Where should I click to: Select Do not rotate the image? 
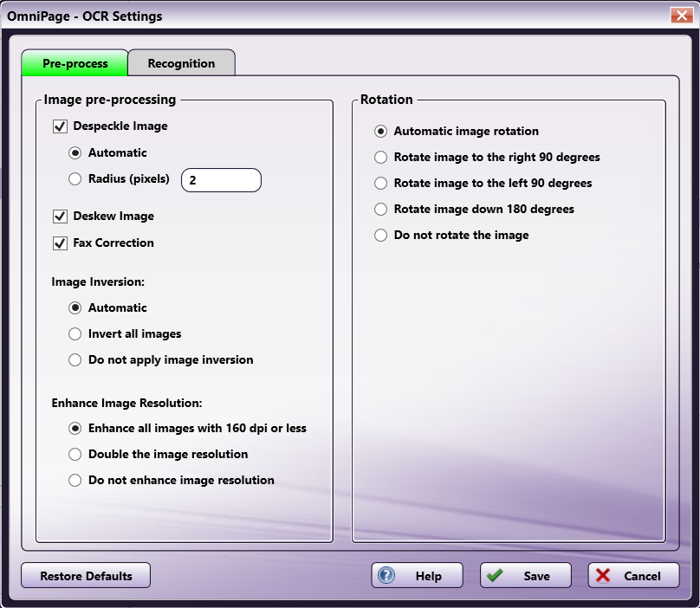click(381, 236)
